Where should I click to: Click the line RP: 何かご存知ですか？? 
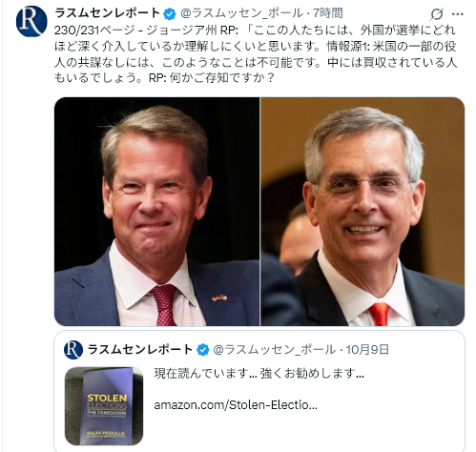(212, 78)
